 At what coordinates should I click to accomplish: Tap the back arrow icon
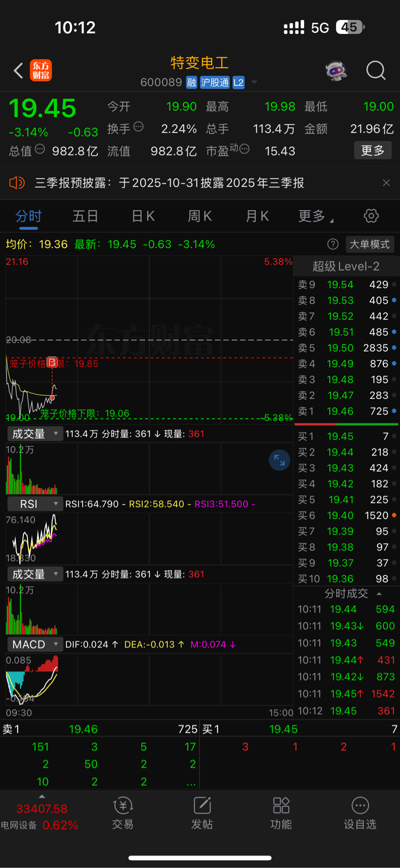[18, 70]
